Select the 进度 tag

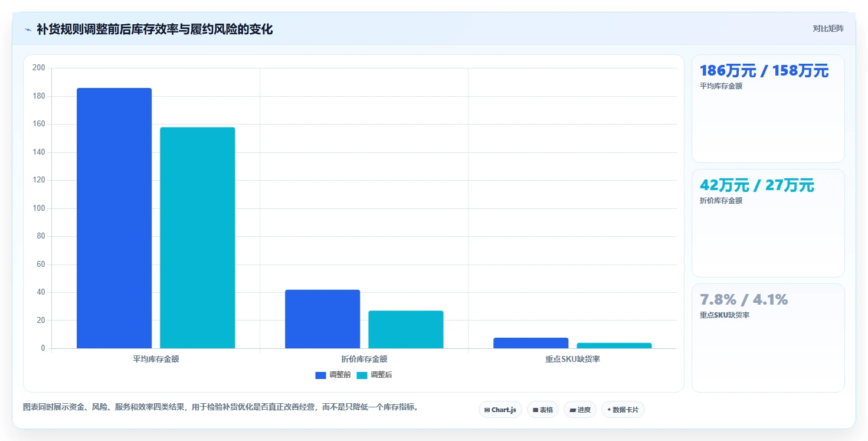click(579, 410)
